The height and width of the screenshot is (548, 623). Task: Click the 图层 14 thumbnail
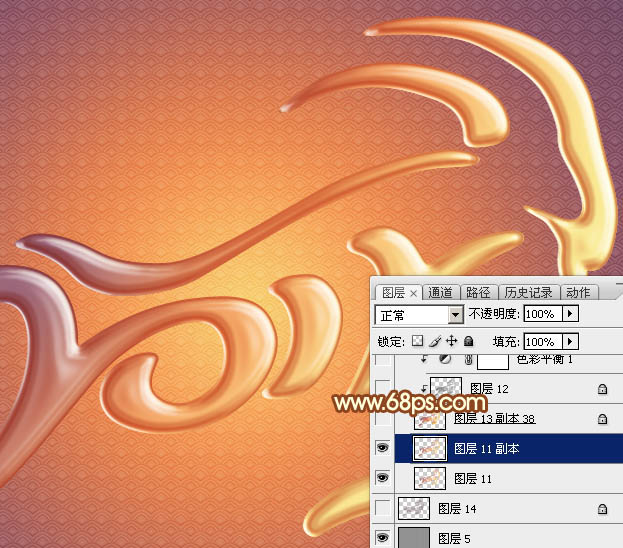(x=414, y=508)
